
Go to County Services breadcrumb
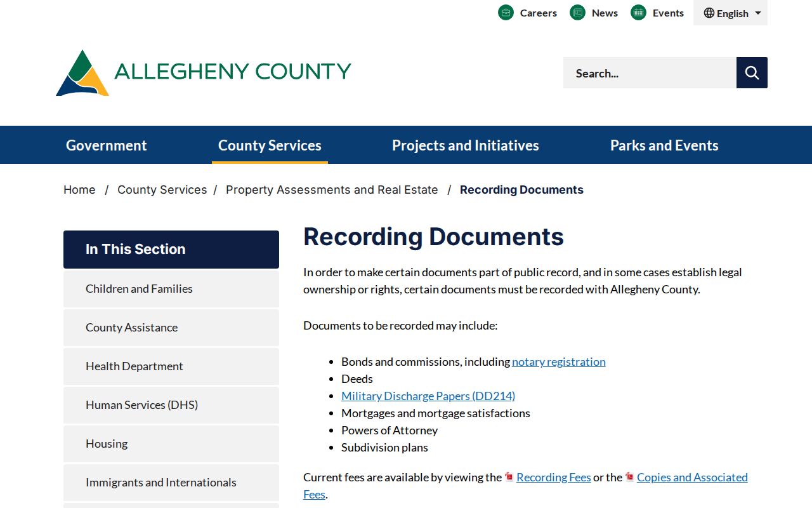162,190
